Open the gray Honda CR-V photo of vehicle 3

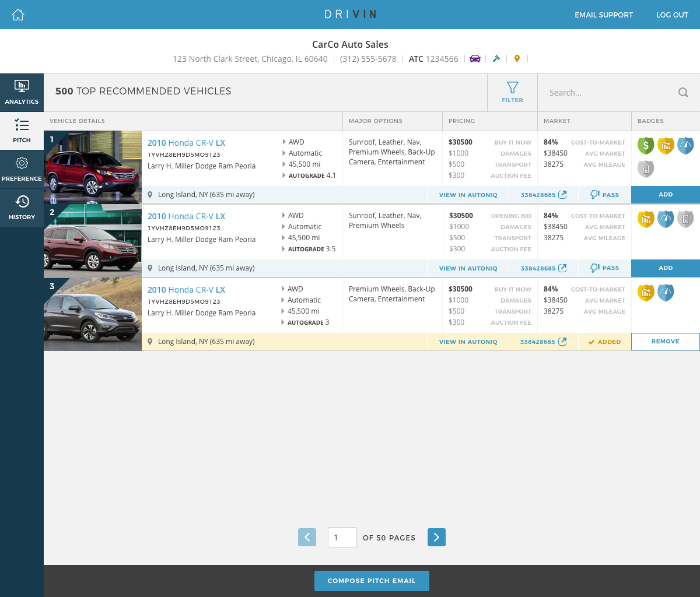click(x=93, y=314)
